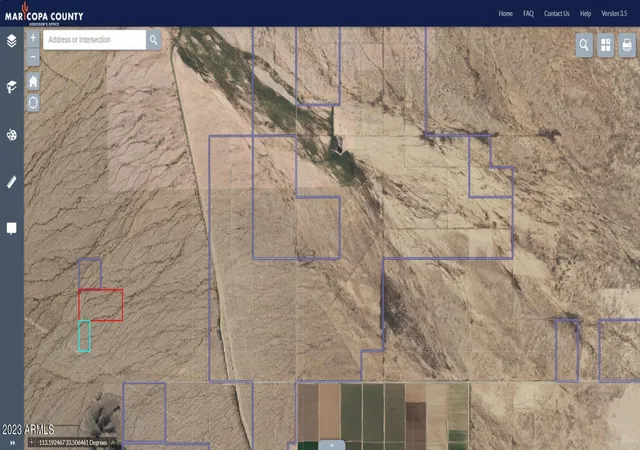Print the map with printer icon
640x450 pixels.
point(627,45)
